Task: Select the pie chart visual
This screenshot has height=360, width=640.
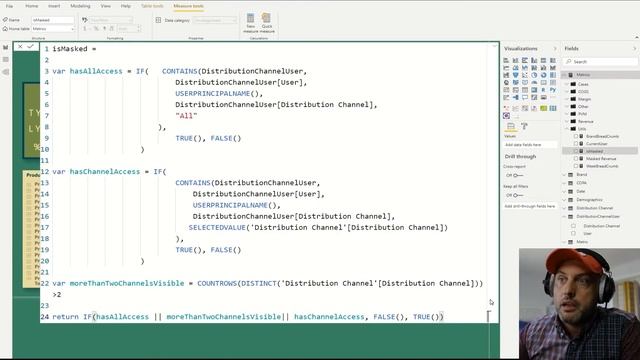Action: pyautogui.click(x=534, y=75)
